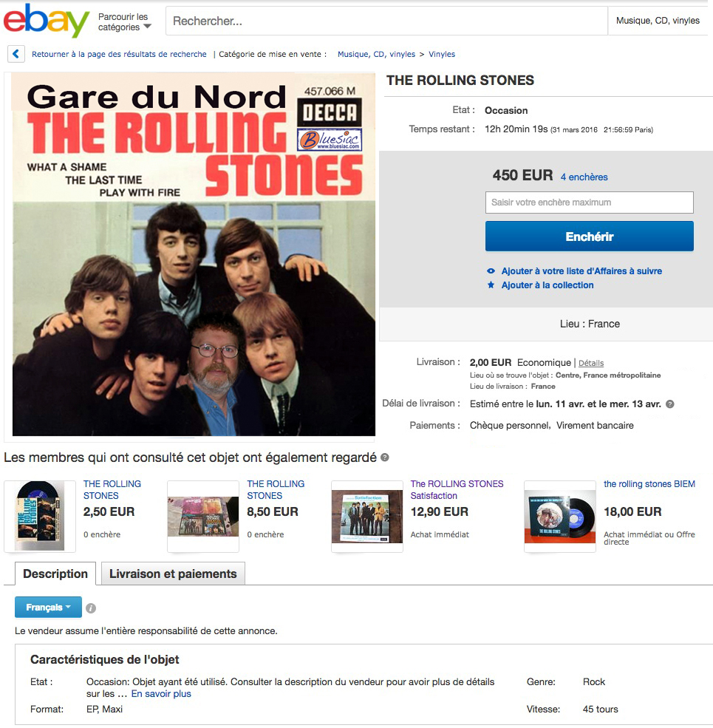This screenshot has width=713, height=728.
Task: Click the Vinyles breadcrumb link
Action: [442, 54]
